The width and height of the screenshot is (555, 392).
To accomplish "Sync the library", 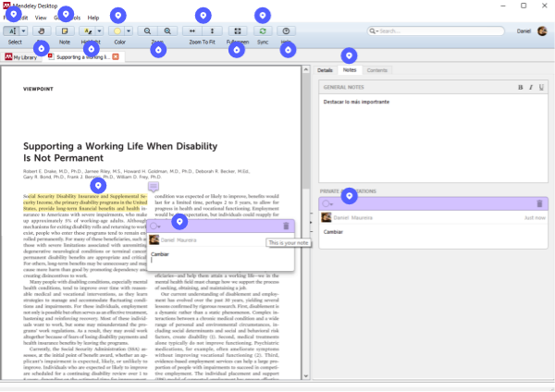I will click(x=263, y=31).
